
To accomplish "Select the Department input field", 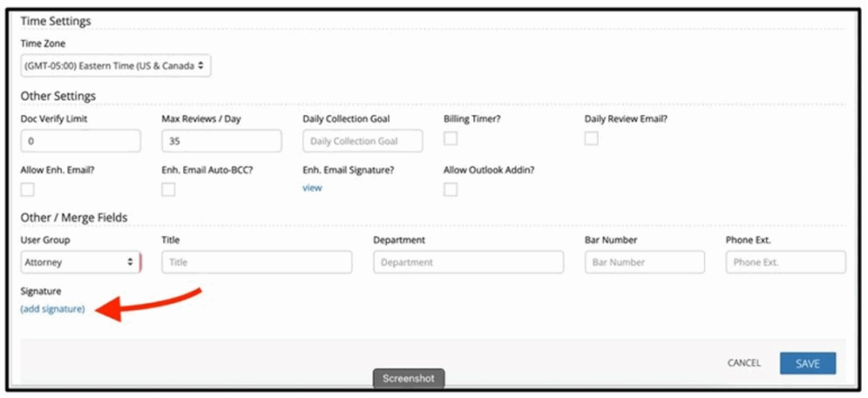I will click(469, 262).
